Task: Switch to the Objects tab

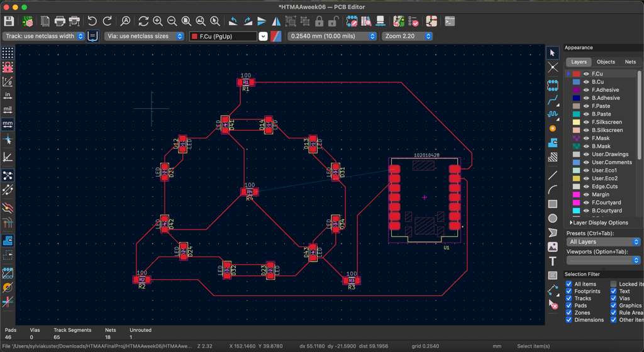Action: click(x=606, y=62)
